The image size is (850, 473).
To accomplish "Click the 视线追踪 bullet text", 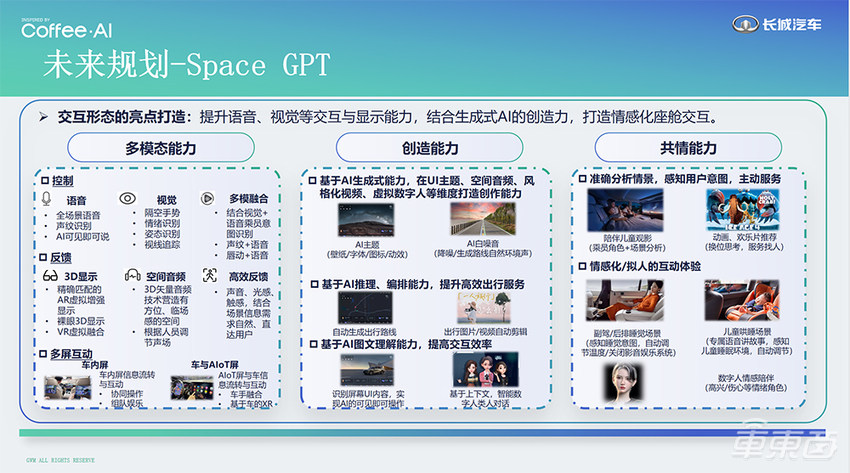I will [x=162, y=245].
